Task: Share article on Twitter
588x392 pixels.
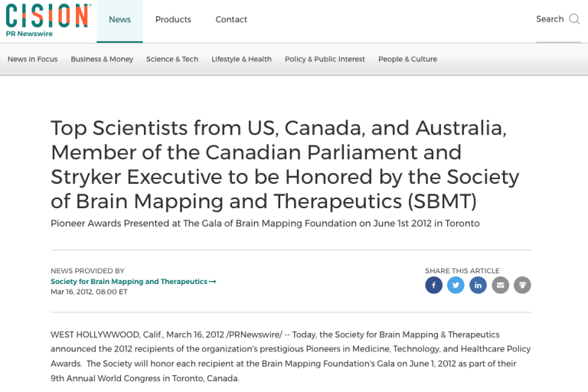Action: pos(456,286)
